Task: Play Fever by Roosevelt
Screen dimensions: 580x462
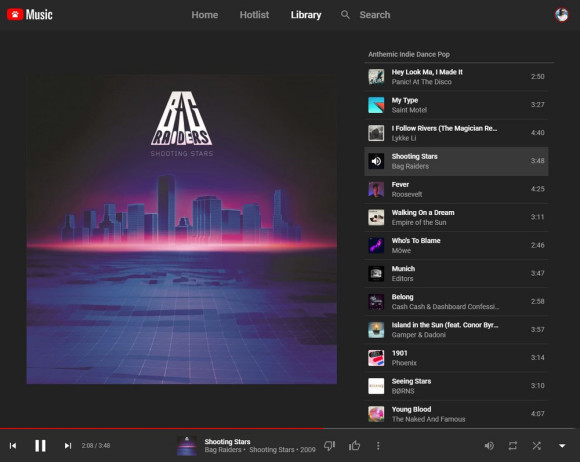Action: click(x=456, y=189)
